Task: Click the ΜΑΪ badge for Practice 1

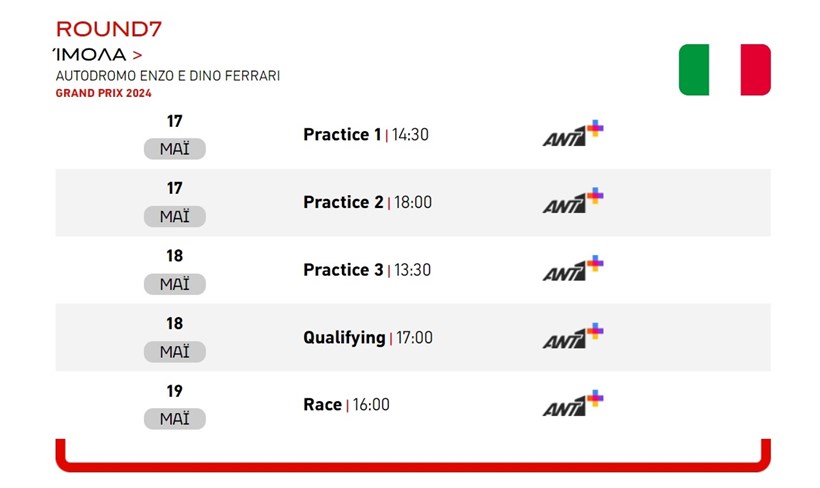Action: 175,150
